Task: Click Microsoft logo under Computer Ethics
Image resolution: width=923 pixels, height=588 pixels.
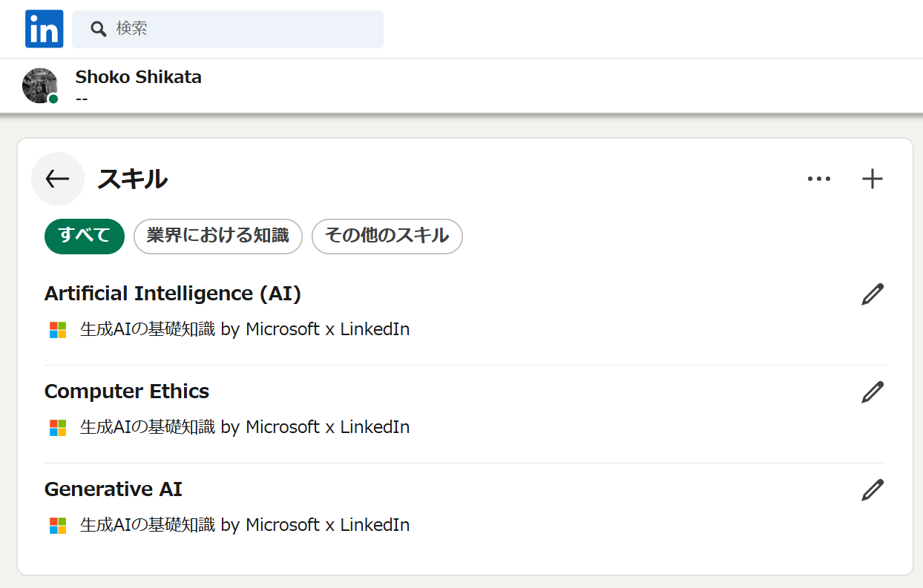Action: click(58, 428)
